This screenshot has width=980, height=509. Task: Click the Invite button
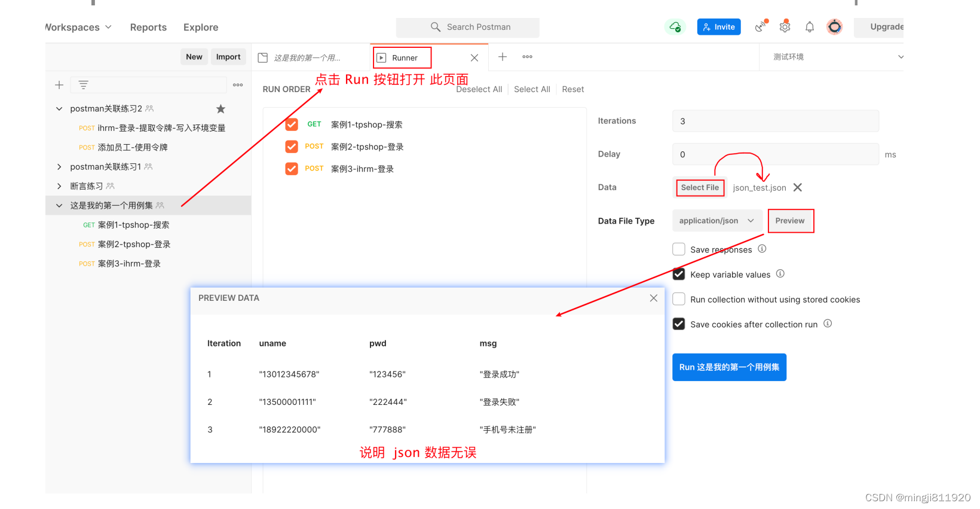point(719,27)
